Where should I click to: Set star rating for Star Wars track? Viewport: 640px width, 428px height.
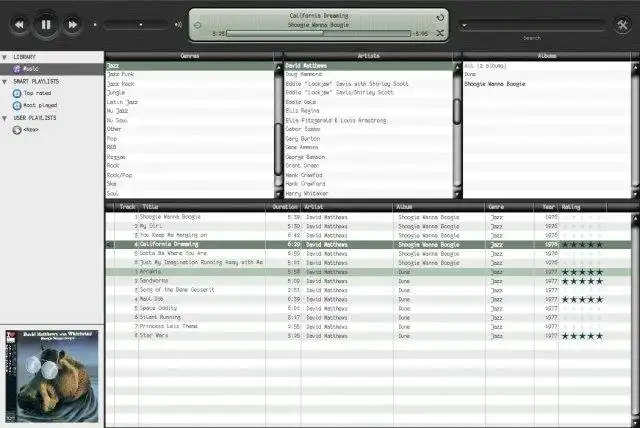click(582, 336)
